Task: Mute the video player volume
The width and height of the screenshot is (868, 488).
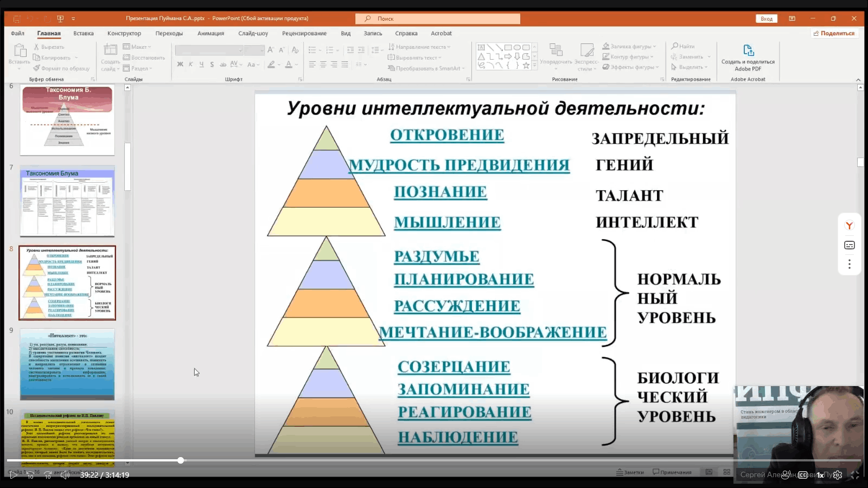Action: pos(65,475)
